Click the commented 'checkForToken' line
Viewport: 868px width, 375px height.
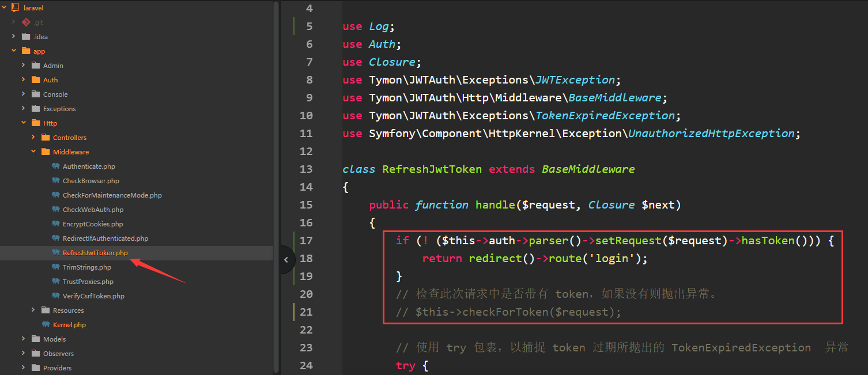[509, 312]
